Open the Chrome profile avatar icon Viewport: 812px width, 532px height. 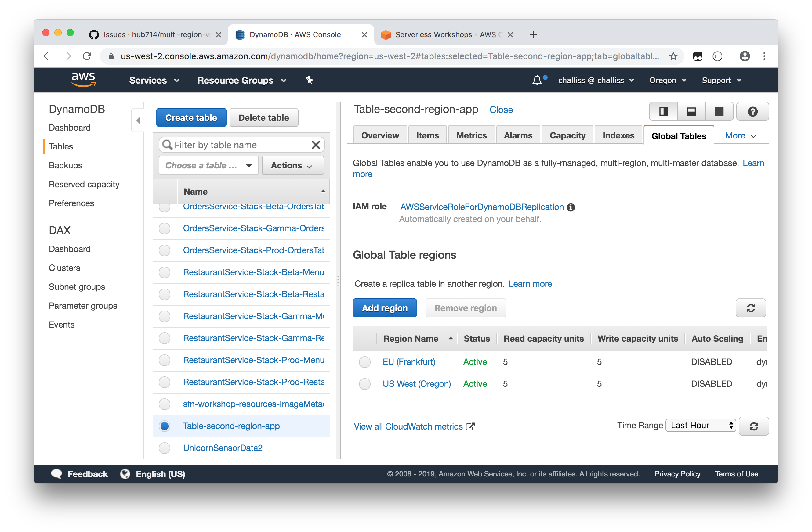(x=745, y=56)
